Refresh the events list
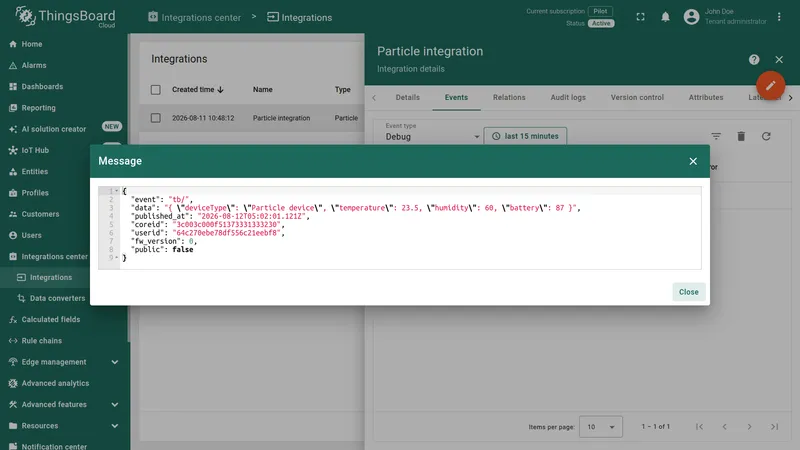The height and width of the screenshot is (450, 800). point(766,136)
